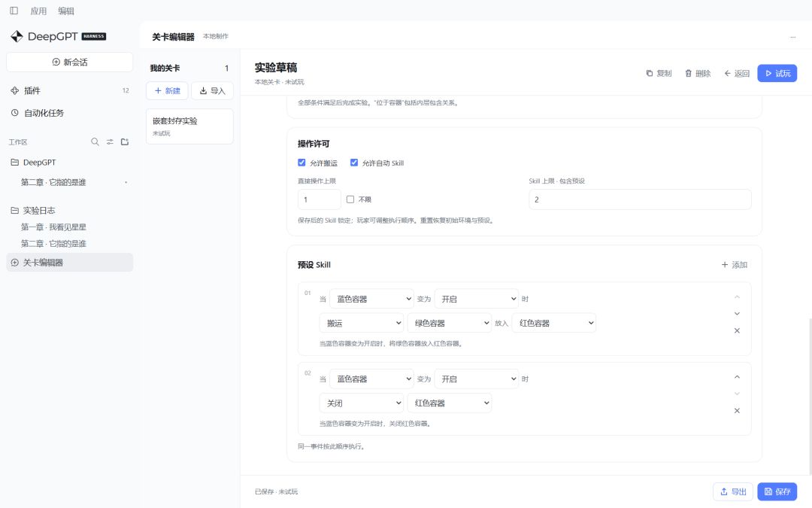
Task: Open the 搬运 action dropdown
Action: click(362, 323)
